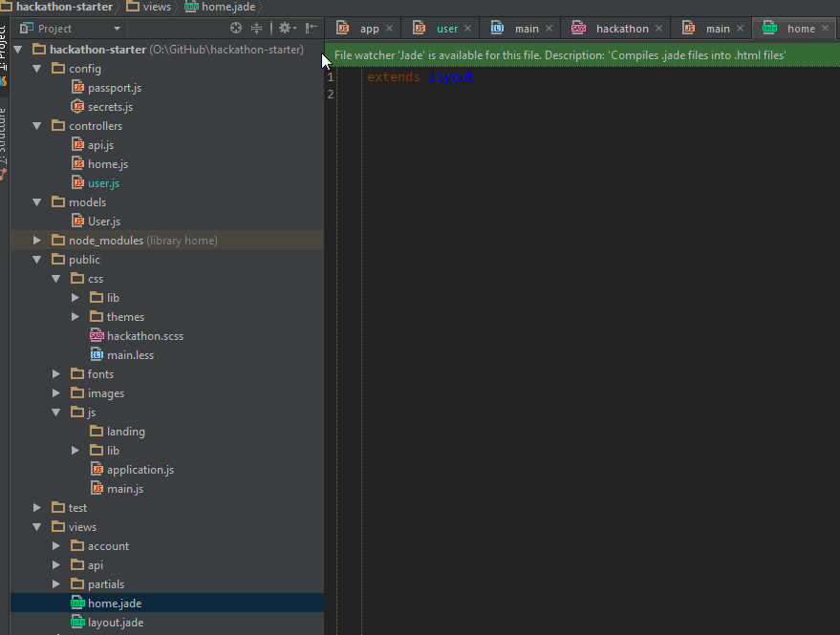Screen dimensions: 840x635
Task: Expand the node_modules folder
Action: coord(37,241)
